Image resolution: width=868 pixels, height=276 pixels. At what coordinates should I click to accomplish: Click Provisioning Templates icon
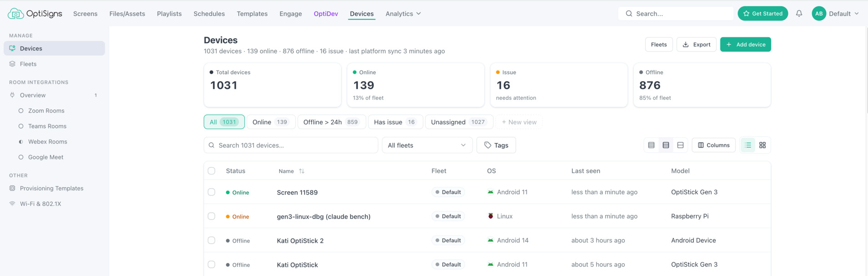(12, 188)
